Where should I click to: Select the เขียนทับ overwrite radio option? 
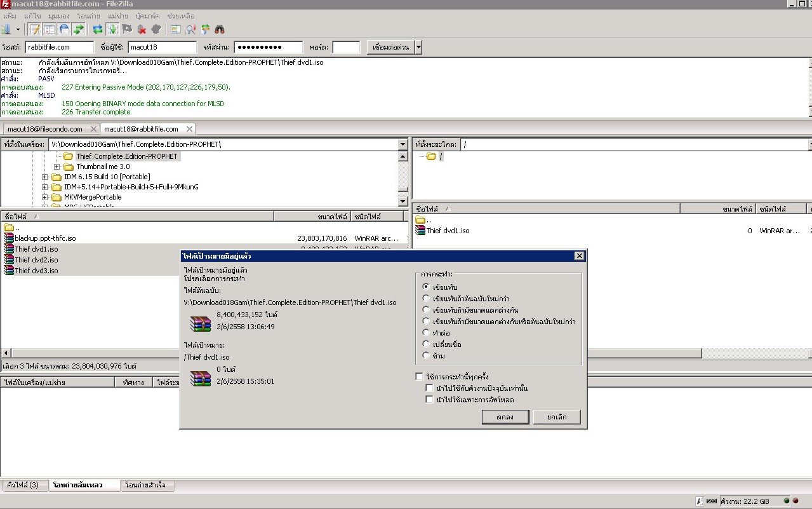pyautogui.click(x=426, y=287)
